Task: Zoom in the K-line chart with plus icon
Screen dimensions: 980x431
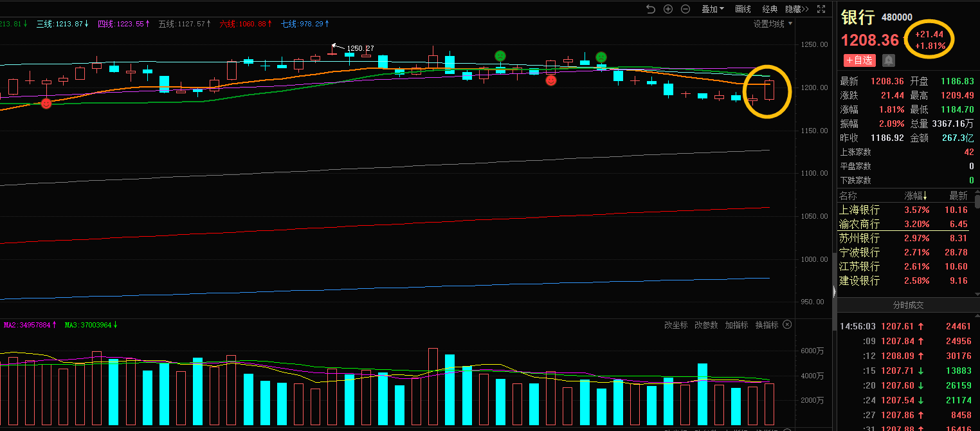Action: pyautogui.click(x=668, y=9)
